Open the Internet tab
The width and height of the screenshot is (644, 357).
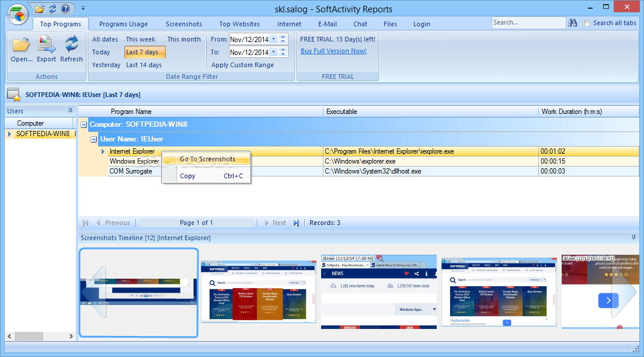pos(289,24)
